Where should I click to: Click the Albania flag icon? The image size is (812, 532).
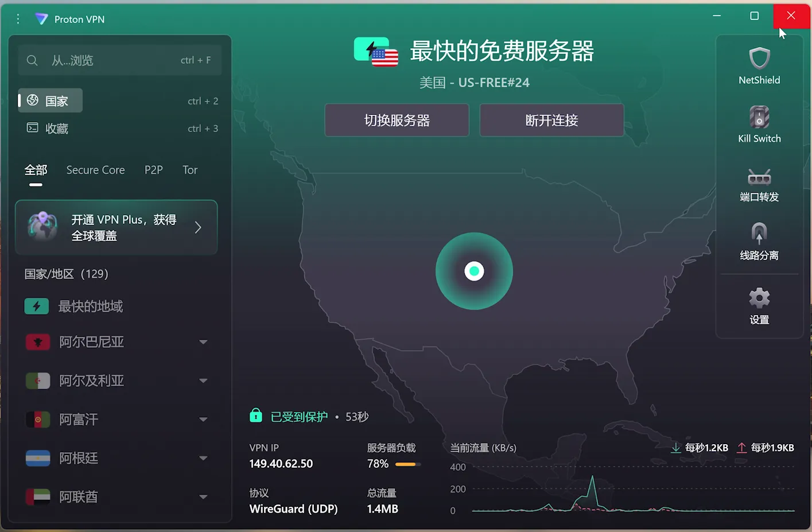point(38,342)
